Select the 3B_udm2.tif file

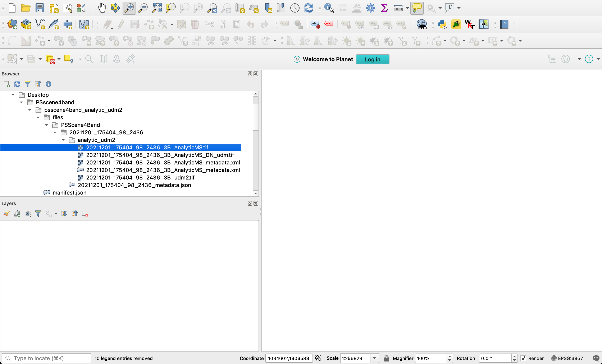click(140, 177)
